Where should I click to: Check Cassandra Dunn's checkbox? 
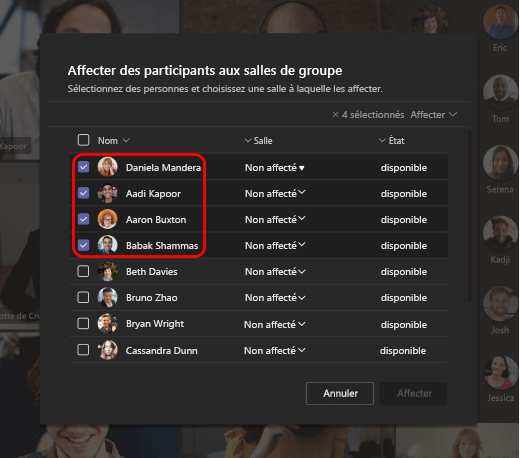83,350
